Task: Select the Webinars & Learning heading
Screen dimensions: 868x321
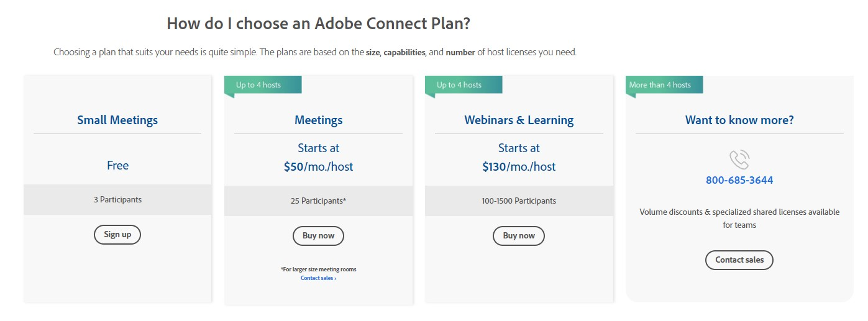Action: [x=519, y=120]
